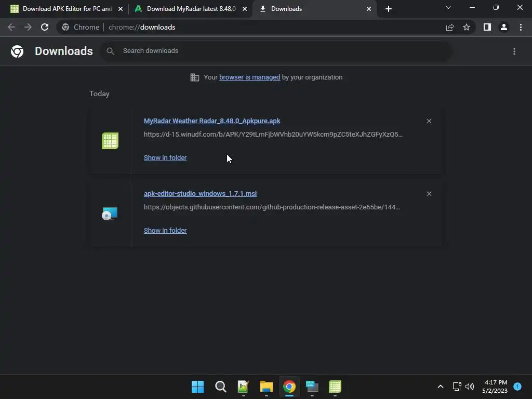The height and width of the screenshot is (399, 532).
Task: Show apk-editor-studio MSI in folder
Action: (165, 230)
